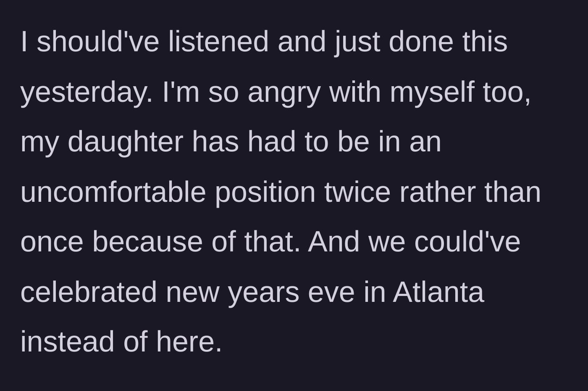Image resolution: width=588 pixels, height=391 pixels.
Task: Click the word "instead" on the last line
Action: coord(67,341)
